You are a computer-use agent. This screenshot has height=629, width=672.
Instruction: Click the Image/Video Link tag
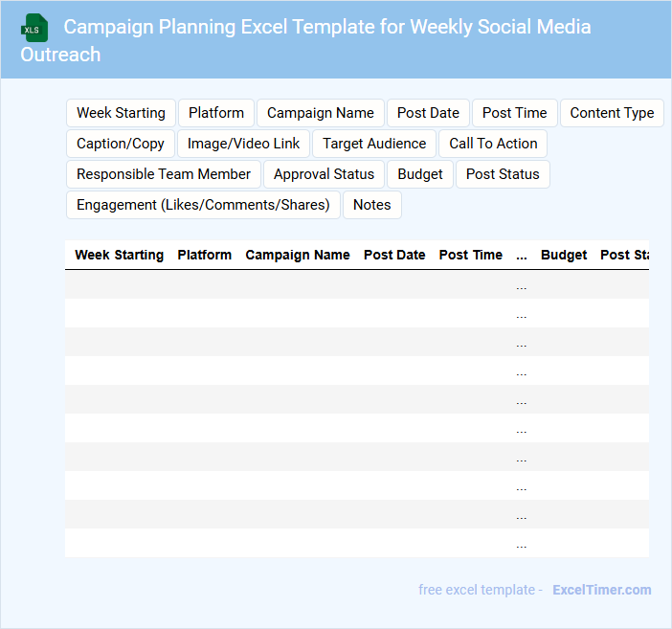pyautogui.click(x=243, y=144)
